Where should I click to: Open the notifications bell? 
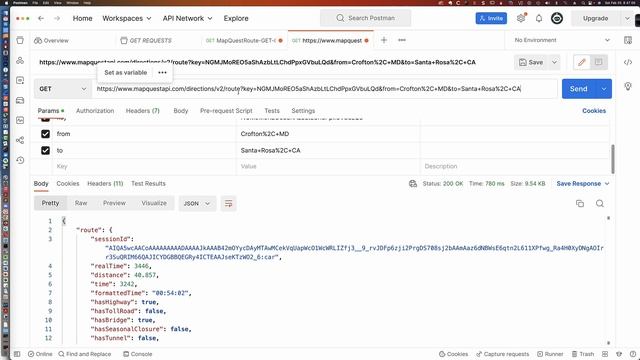point(539,18)
